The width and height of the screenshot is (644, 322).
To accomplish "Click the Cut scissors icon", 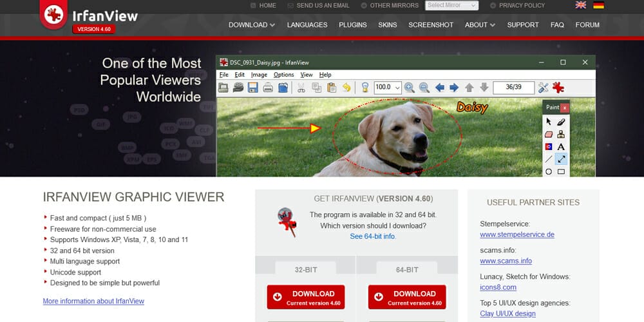I will click(x=301, y=88).
